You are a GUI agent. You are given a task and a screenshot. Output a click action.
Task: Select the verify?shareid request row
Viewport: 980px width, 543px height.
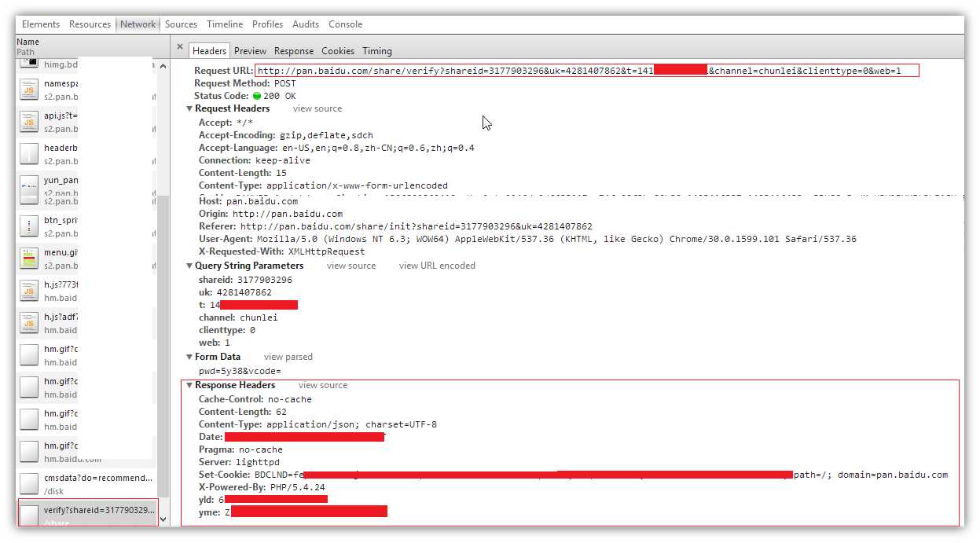click(88, 512)
